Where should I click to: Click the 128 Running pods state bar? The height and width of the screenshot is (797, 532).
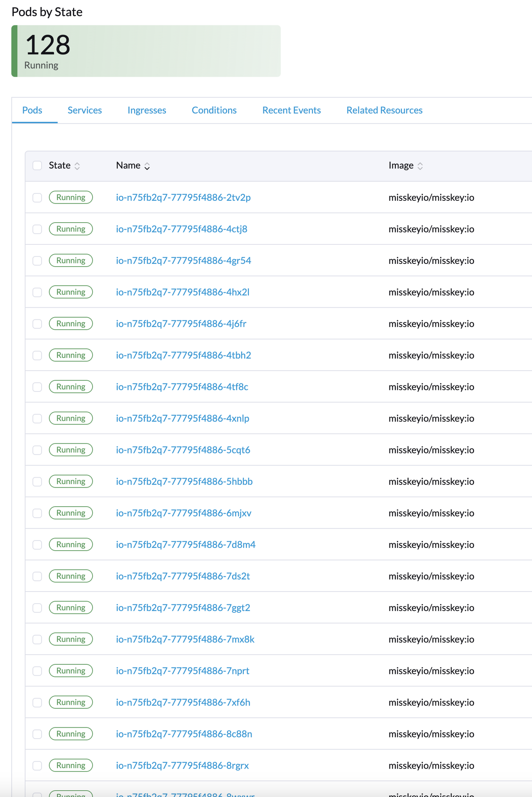pos(146,51)
